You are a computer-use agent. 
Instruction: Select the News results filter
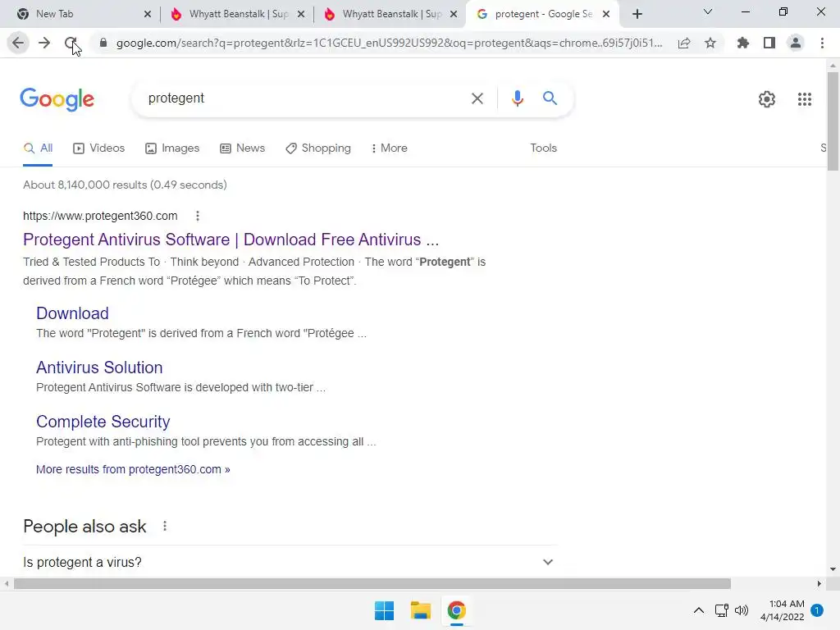[242, 148]
